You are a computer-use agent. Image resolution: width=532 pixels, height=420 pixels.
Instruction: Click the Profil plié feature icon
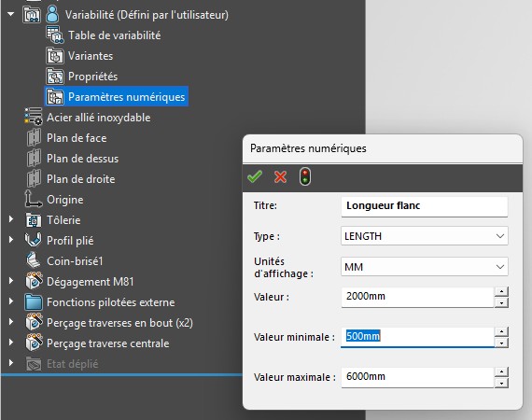pos(34,240)
